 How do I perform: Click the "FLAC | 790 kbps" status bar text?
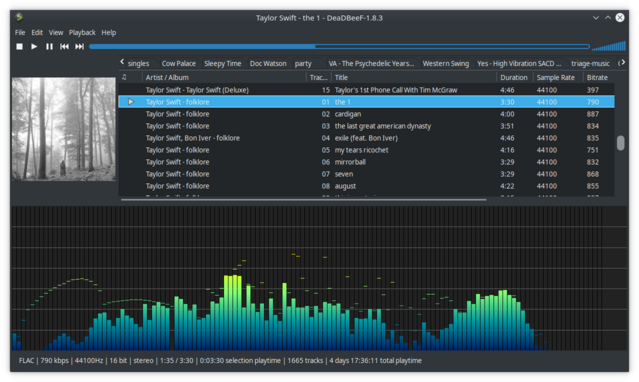44,360
